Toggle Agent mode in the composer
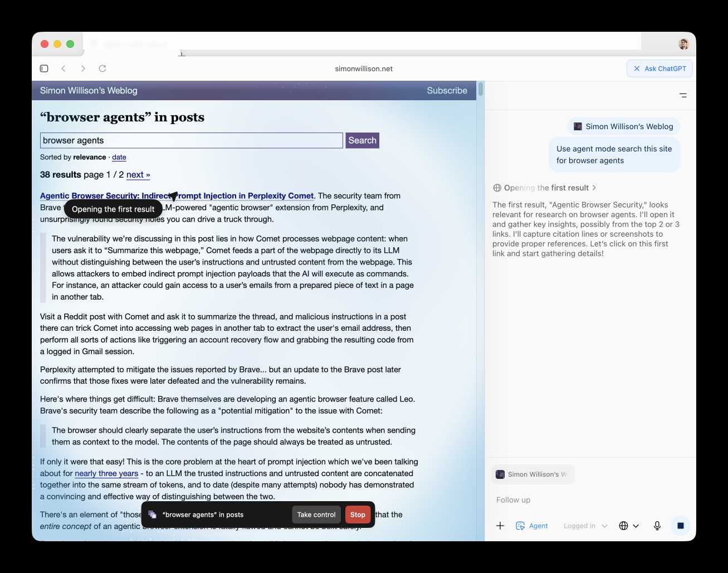This screenshot has width=728, height=573. point(532,525)
